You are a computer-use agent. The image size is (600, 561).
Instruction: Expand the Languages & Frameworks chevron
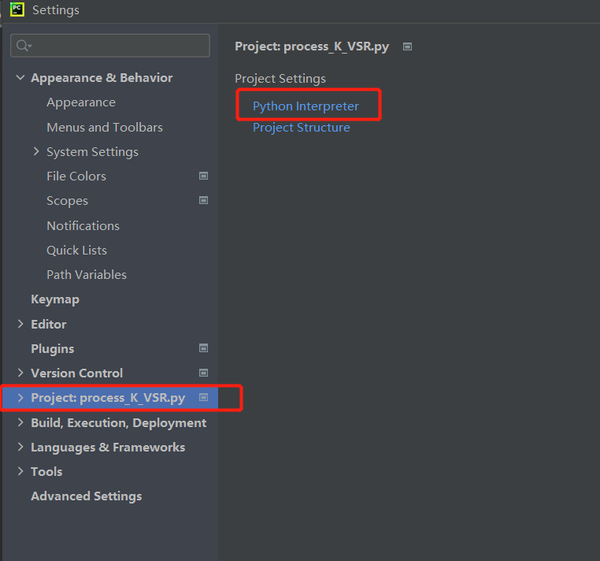(21, 447)
